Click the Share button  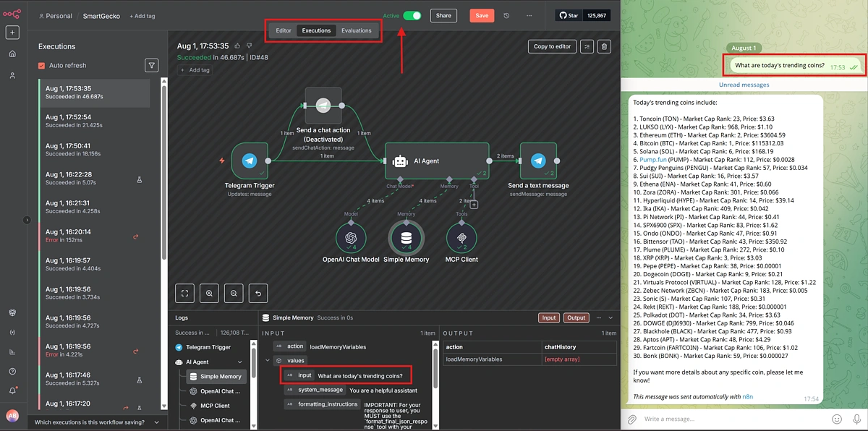click(x=443, y=14)
